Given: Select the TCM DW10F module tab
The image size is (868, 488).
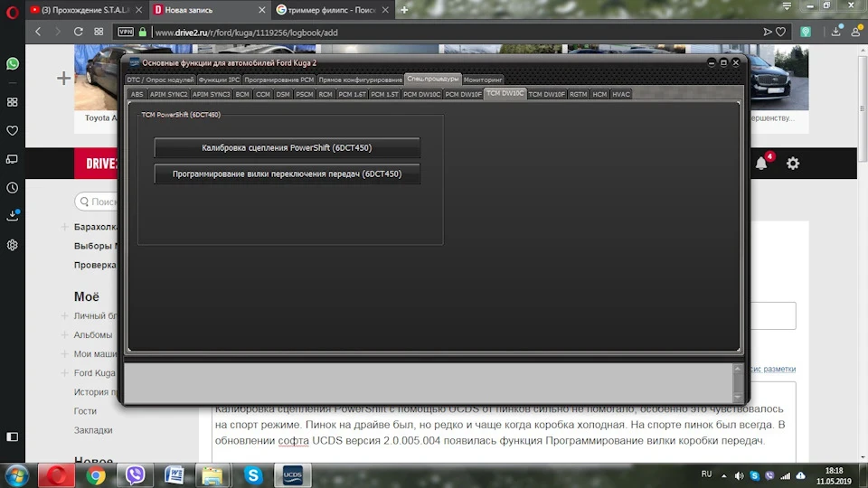Looking at the screenshot, I should pos(546,94).
